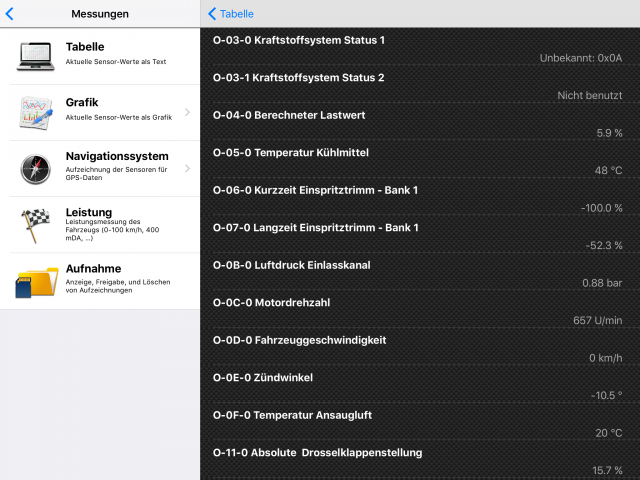This screenshot has width=640, height=480.
Task: Click the 0.88 bar pressure value
Action: pyautogui.click(x=602, y=283)
